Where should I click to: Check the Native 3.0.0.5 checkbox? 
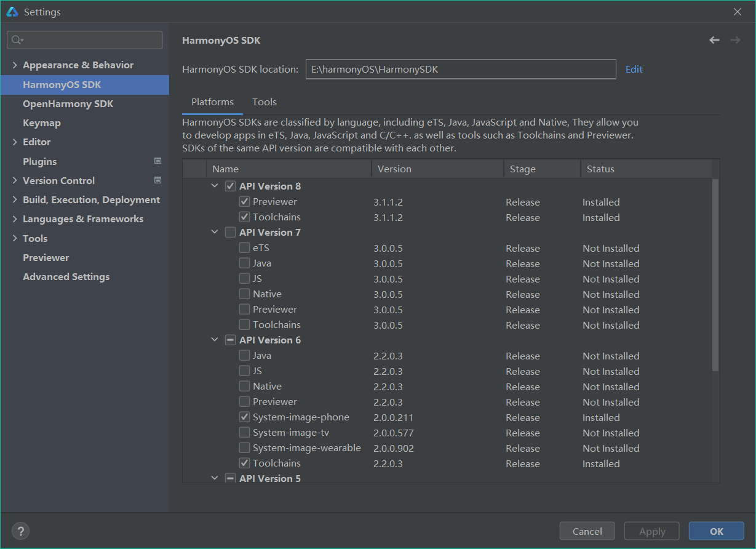tap(244, 294)
